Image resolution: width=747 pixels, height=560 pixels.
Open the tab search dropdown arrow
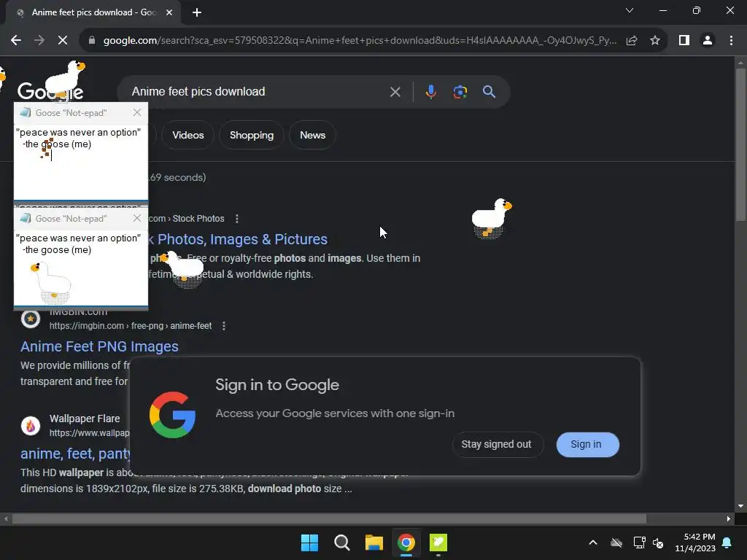[630, 10]
